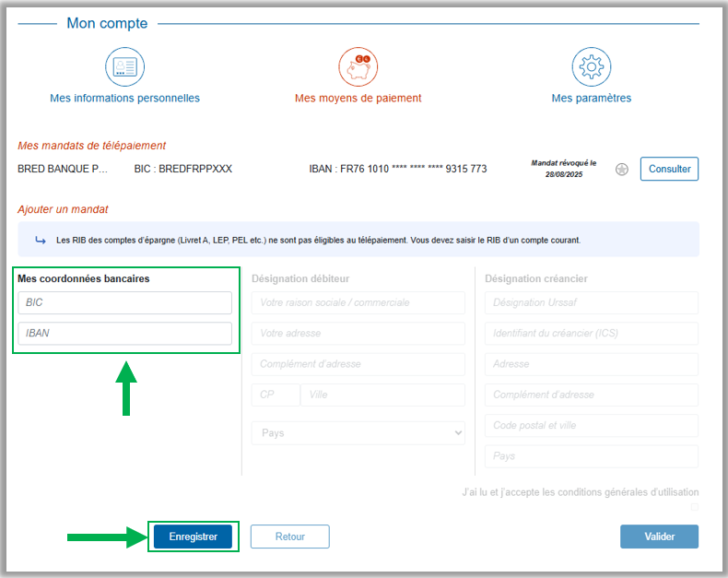Click Mes mandats de télépaiement heading
Image resolution: width=728 pixels, height=578 pixels.
coord(91,146)
